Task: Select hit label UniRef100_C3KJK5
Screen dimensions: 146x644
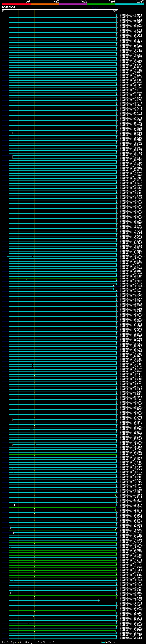Action: pos(131,294)
